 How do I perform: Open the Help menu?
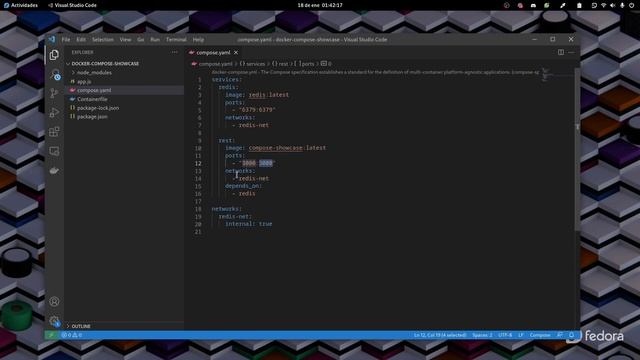click(x=198, y=40)
